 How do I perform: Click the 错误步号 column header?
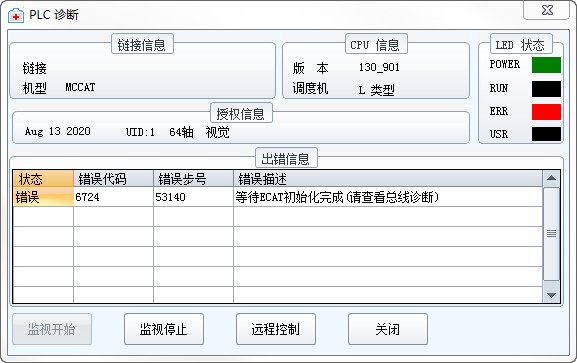click(x=194, y=179)
